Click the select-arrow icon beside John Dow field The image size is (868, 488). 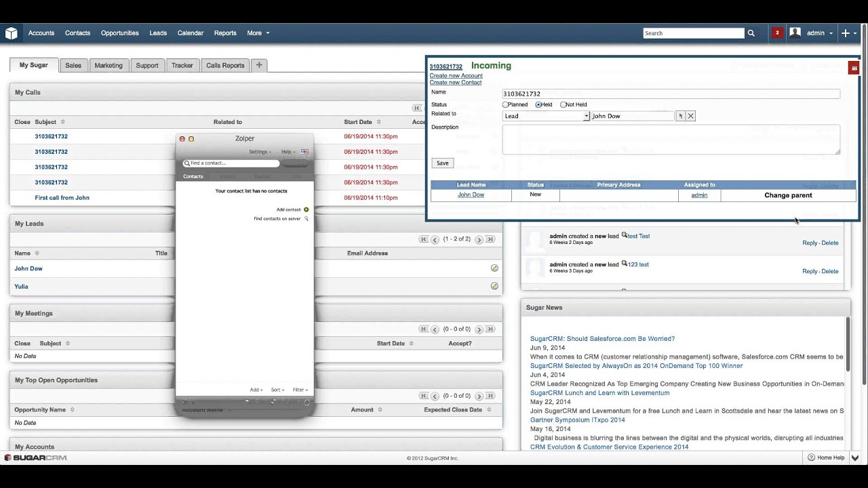point(681,116)
